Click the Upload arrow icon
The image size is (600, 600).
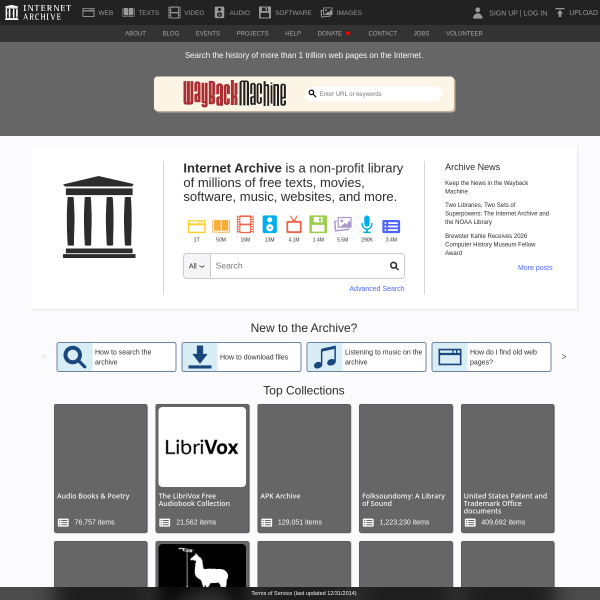(x=560, y=13)
